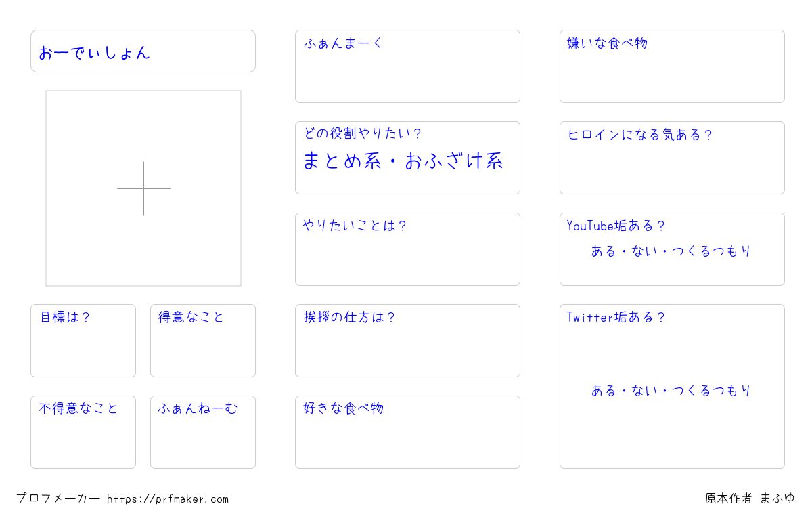Select the やりたいことは？ box
Viewport: 812px width, 508px height.
click(407, 249)
